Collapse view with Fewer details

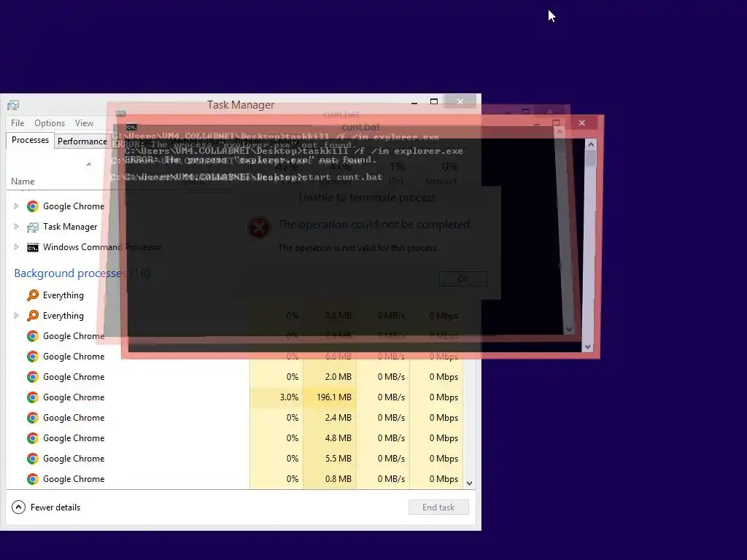(x=46, y=507)
